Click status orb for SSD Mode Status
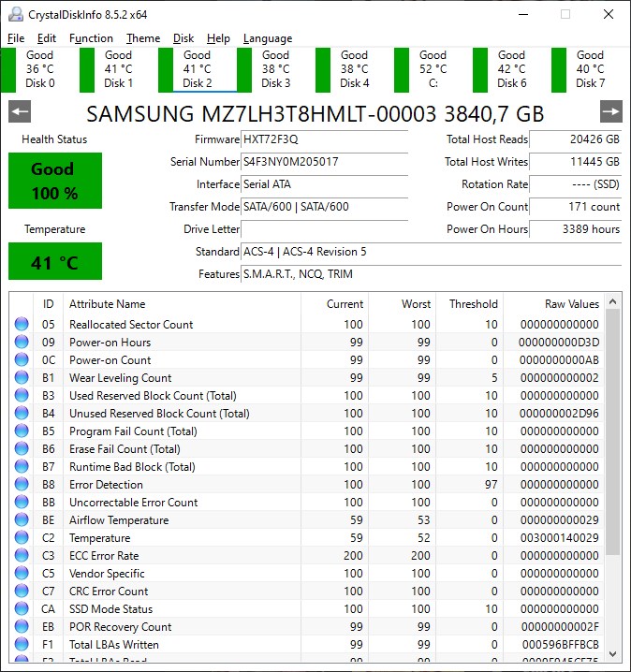Viewport: 631px width, 672px height. point(22,608)
